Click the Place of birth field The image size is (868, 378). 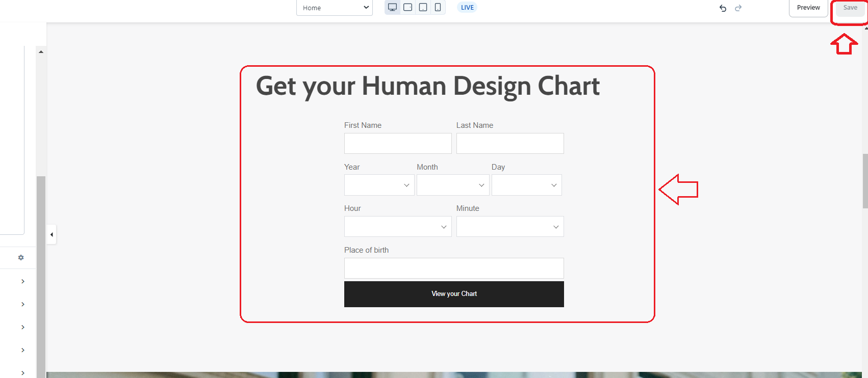pos(454,268)
